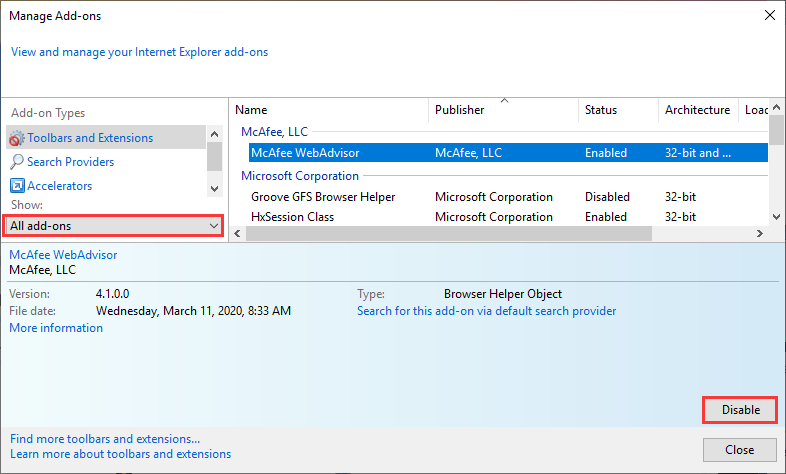
Task: Click the McAfee WebAdvisor title in details pane
Action: (63, 255)
